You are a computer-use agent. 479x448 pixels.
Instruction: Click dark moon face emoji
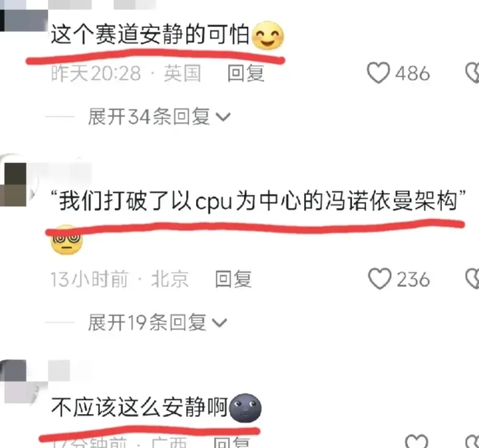[x=245, y=408]
